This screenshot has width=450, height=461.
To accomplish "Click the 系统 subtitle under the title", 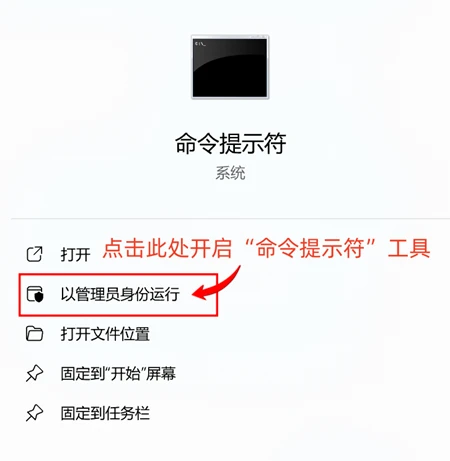I will 230,173.
